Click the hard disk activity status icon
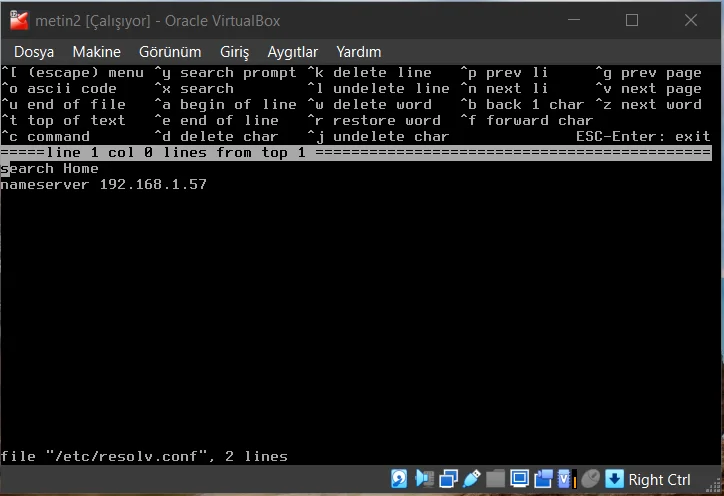Image resolution: width=724 pixels, height=496 pixels. [x=399, y=479]
